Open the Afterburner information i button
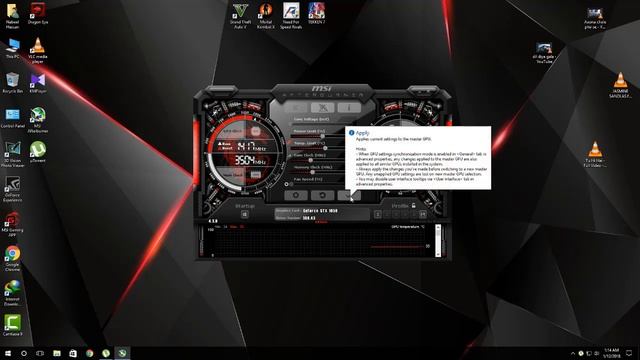Image resolution: width=640 pixels, height=360 pixels. point(349,108)
